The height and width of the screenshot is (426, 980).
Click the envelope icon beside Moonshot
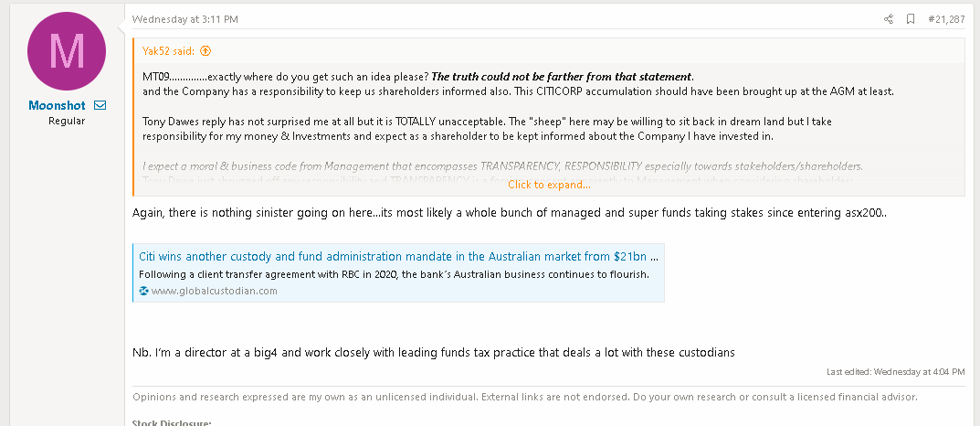pos(100,106)
